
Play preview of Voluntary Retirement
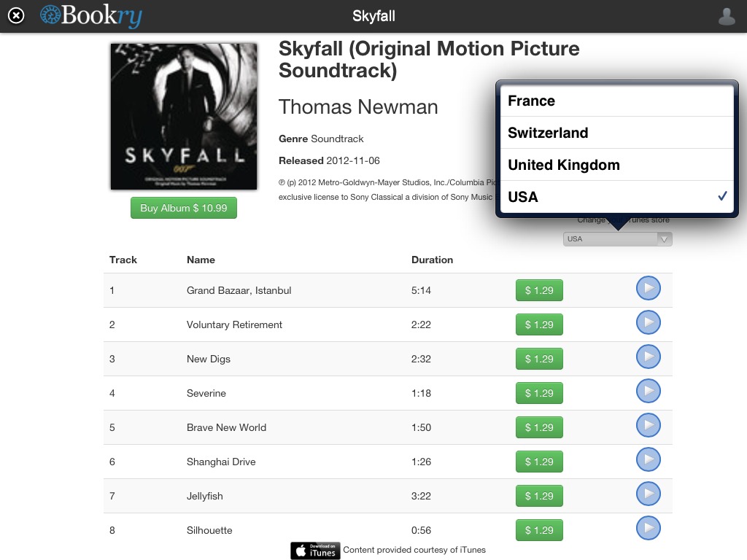coord(648,322)
